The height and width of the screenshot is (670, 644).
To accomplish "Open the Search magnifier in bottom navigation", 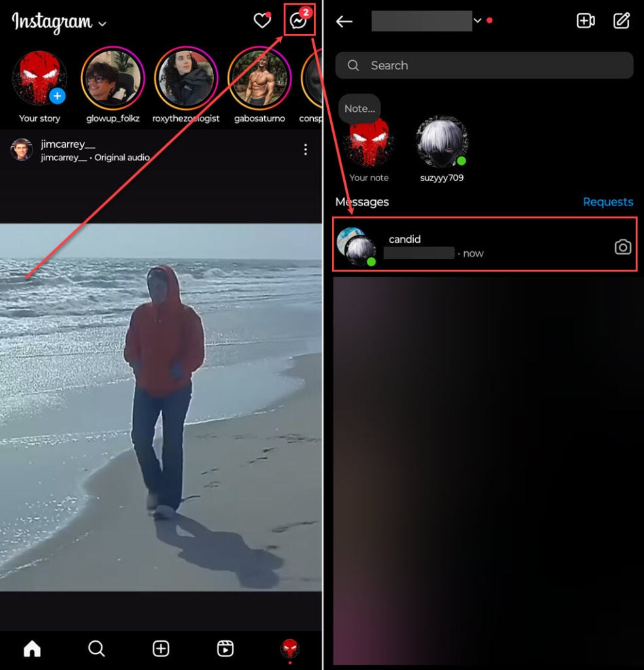I will click(x=96, y=648).
